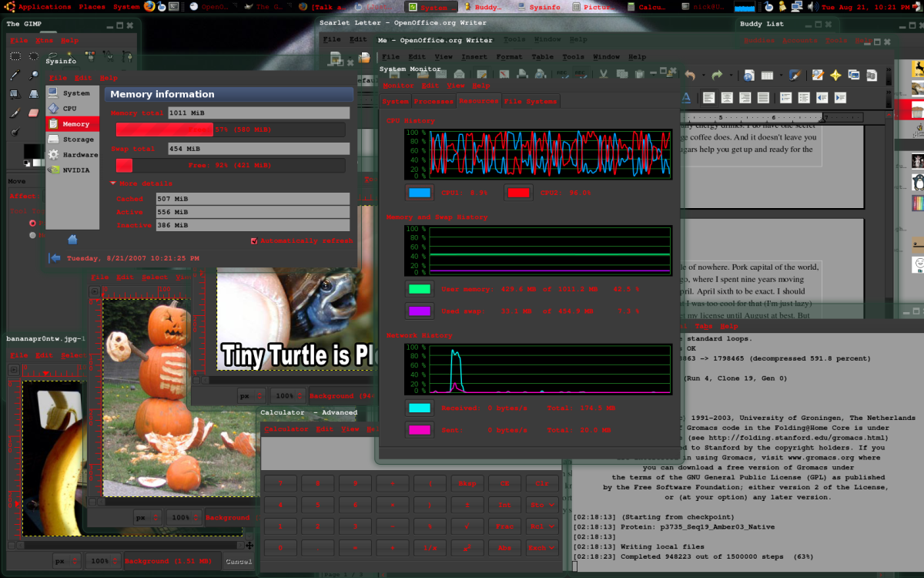Open the Rcl dropdown in Calculator
The height and width of the screenshot is (578, 924).
pyautogui.click(x=542, y=526)
